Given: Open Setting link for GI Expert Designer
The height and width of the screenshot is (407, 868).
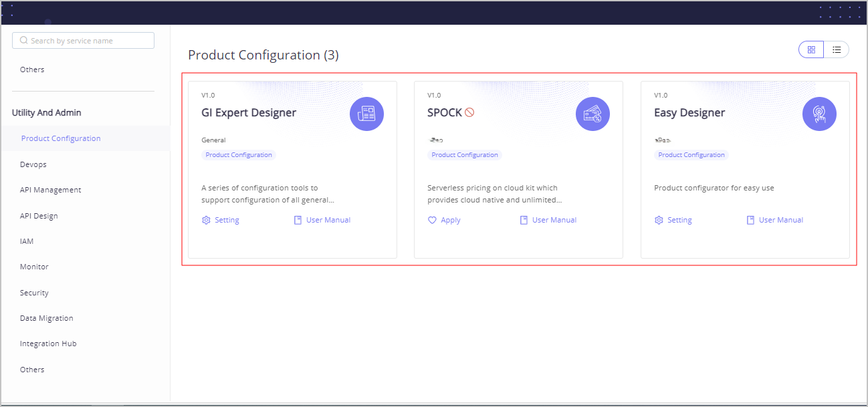Looking at the screenshot, I should point(227,220).
